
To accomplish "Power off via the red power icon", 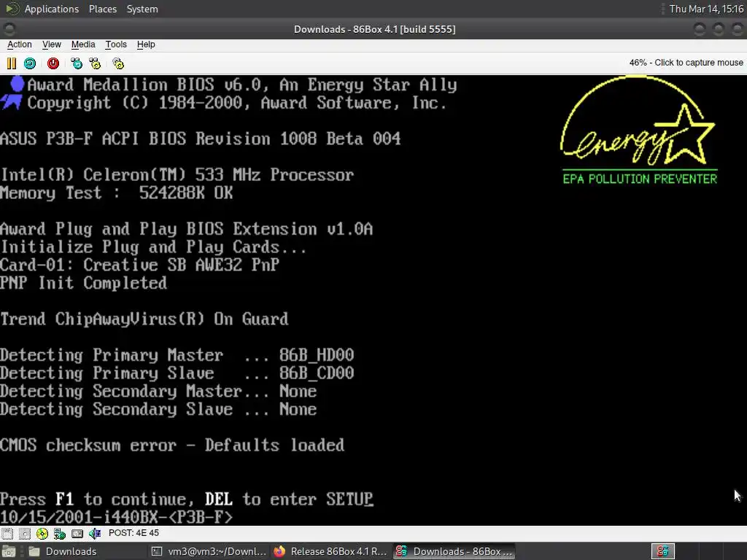I will pyautogui.click(x=53, y=63).
